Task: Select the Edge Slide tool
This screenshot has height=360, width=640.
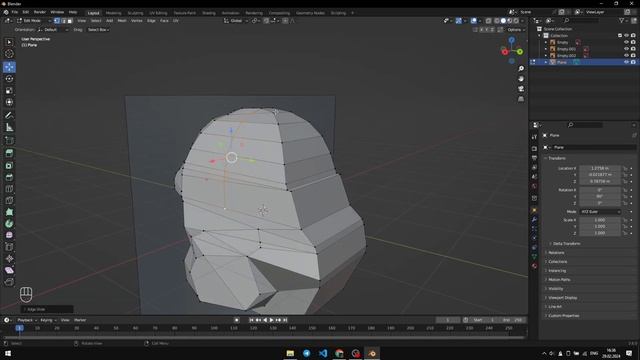Action: coord(9,247)
